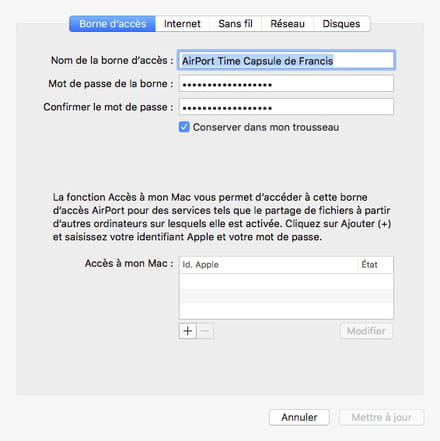Click the minus icon below the Apple ID list
440x441 pixels.
coord(205,331)
